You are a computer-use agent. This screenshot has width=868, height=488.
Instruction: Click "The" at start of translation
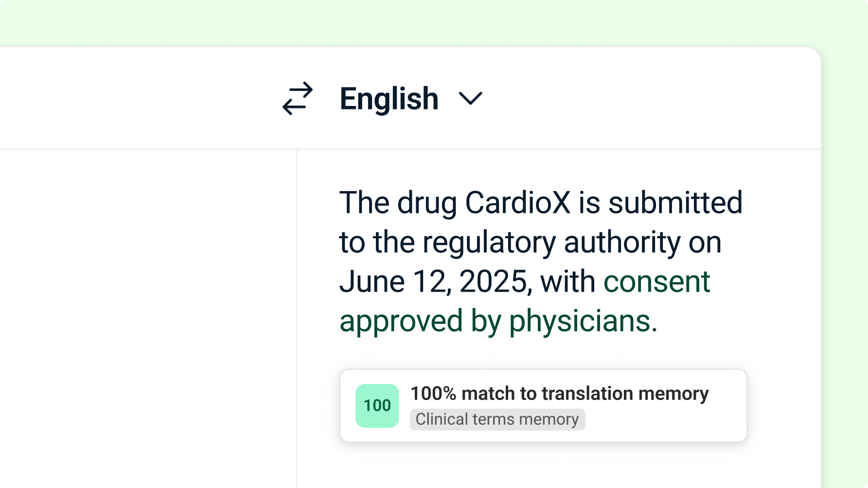point(364,203)
